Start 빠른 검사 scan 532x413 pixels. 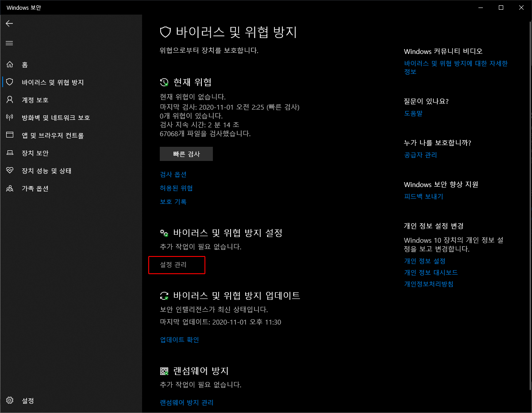coord(186,154)
